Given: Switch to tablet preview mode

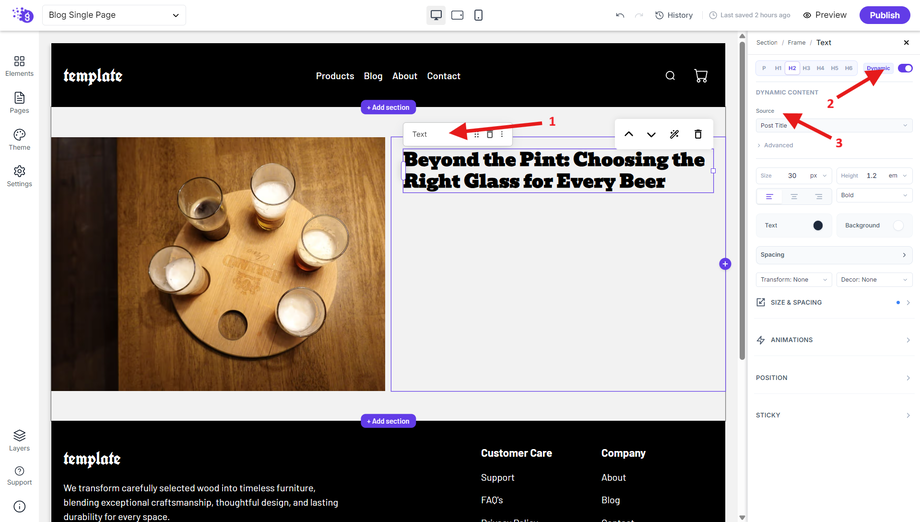Looking at the screenshot, I should tap(458, 15).
